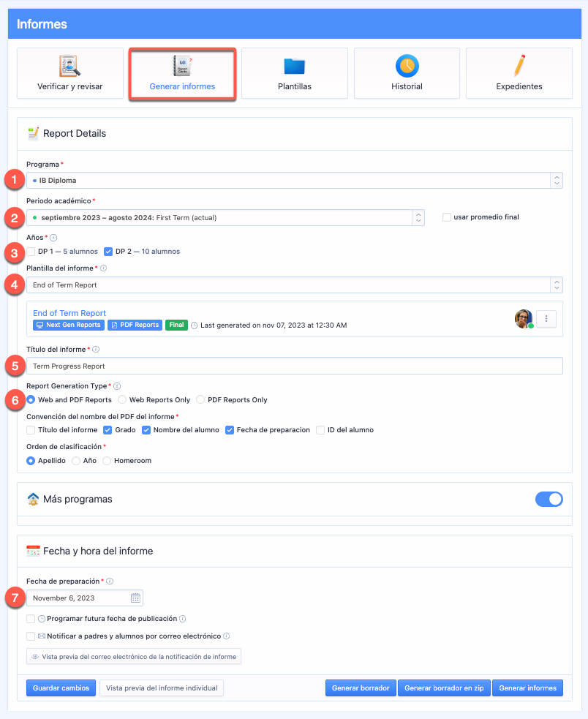Click info icon beside Report Generation Type
The width and height of the screenshot is (588, 719).
tap(117, 385)
